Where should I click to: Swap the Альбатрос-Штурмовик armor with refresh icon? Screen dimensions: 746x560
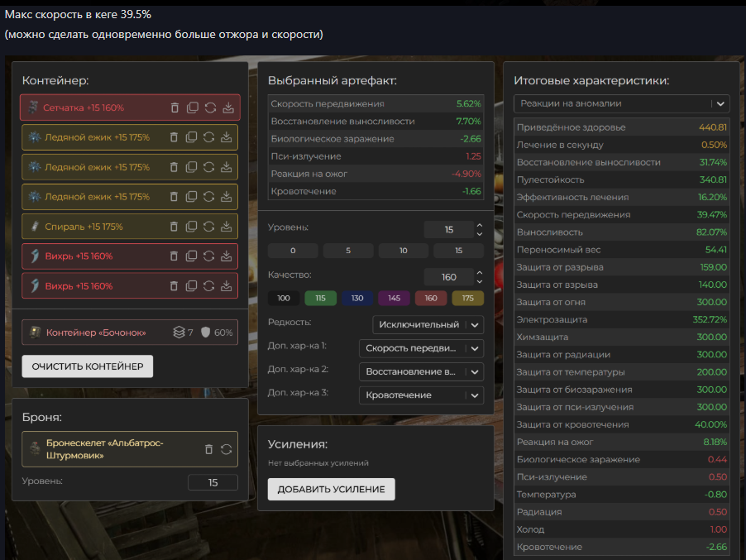tap(226, 449)
